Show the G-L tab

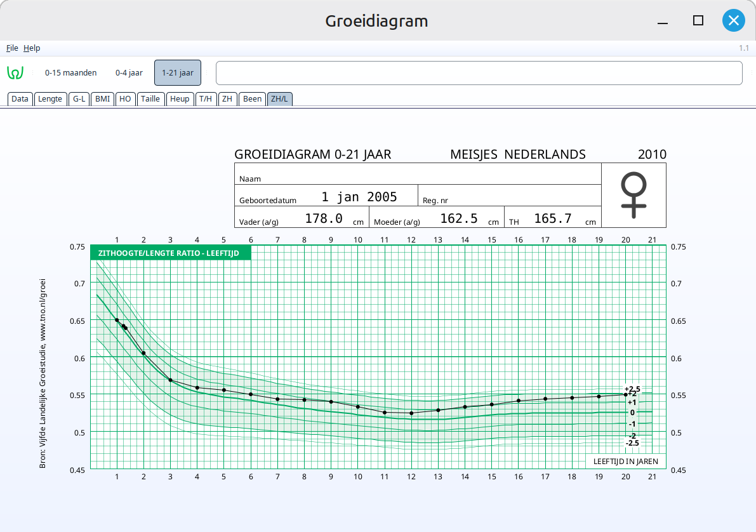[x=79, y=99]
